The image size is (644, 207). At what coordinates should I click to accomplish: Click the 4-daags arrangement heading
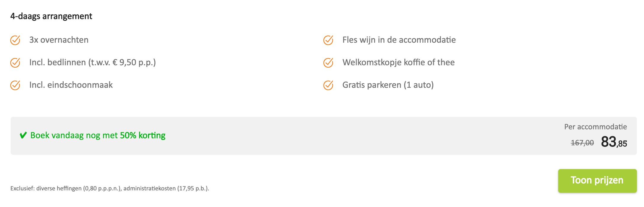[51, 16]
